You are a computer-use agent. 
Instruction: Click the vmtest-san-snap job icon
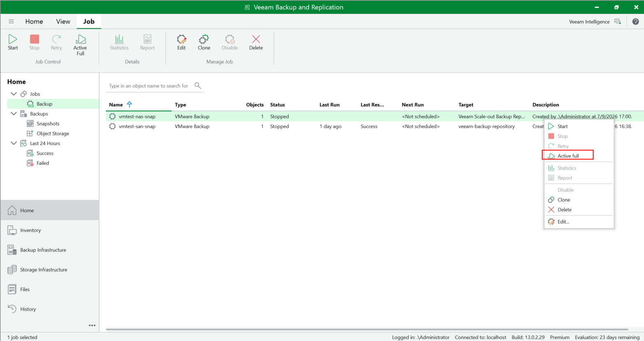[112, 126]
